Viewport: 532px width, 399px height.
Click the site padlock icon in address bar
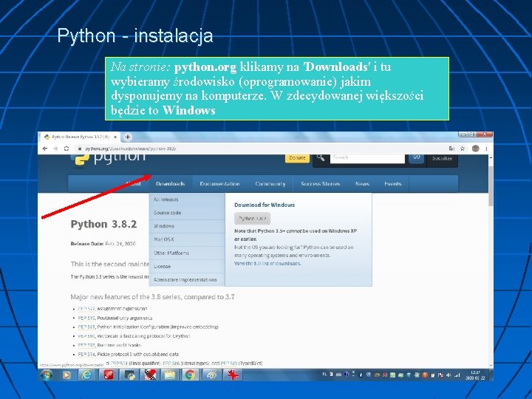click(x=79, y=149)
